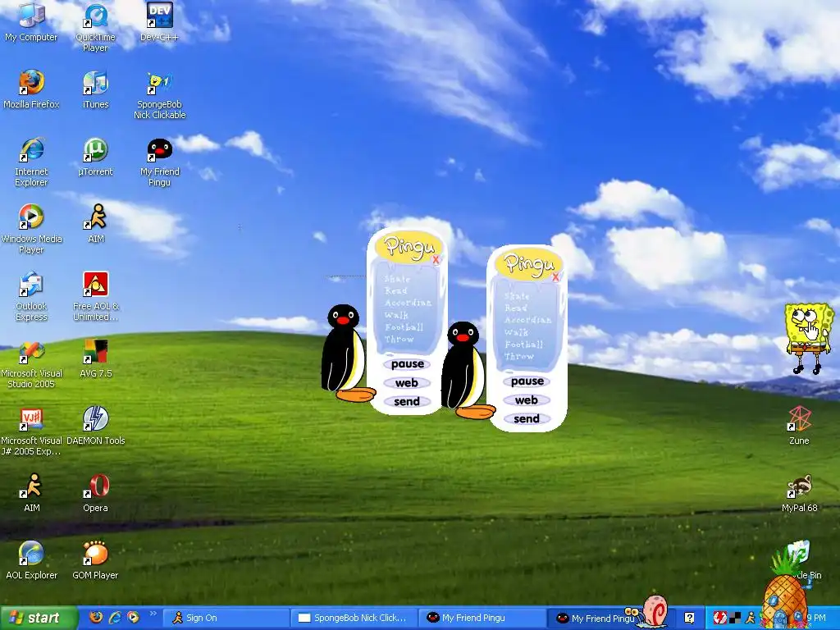Viewport: 840px width, 630px height.
Task: Click the Dev-C++ desktop shortcut
Action: (x=159, y=21)
